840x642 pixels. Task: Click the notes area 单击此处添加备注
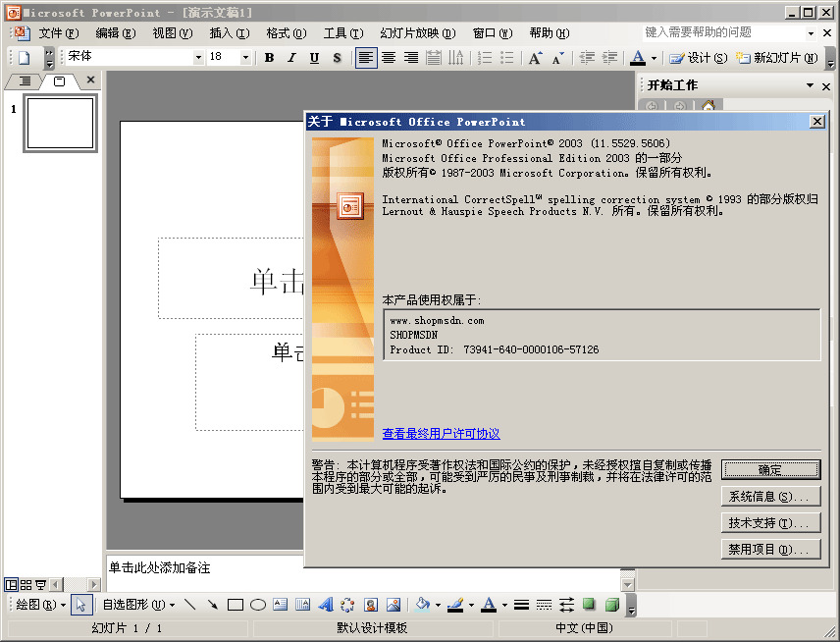(x=160, y=567)
